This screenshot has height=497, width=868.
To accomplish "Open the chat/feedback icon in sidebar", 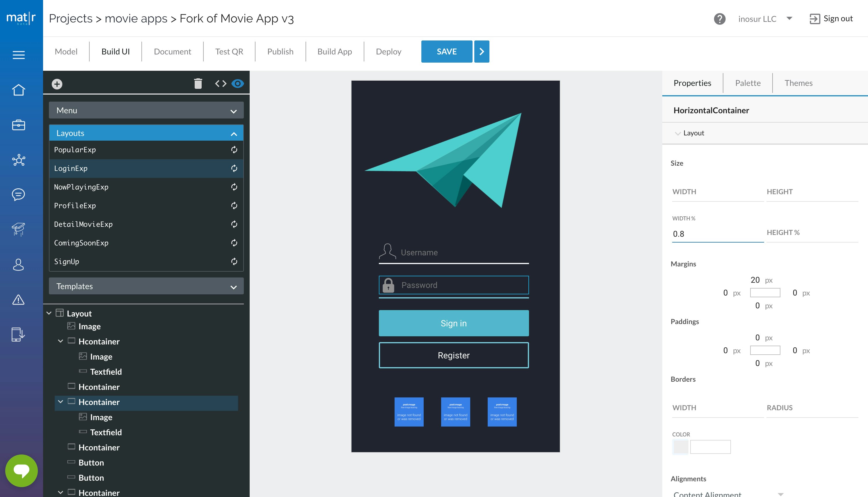I will pyautogui.click(x=18, y=194).
